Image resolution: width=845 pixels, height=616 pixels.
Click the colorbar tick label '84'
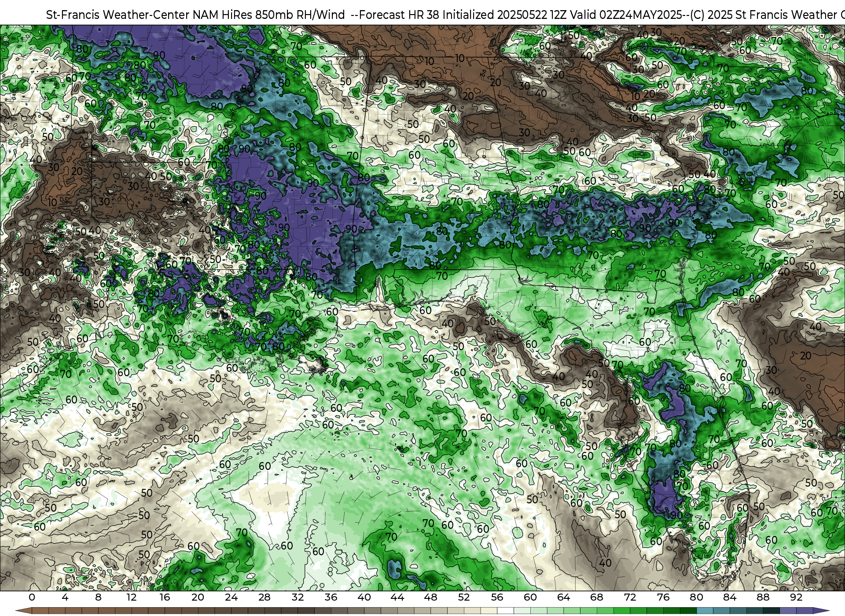[x=730, y=597]
